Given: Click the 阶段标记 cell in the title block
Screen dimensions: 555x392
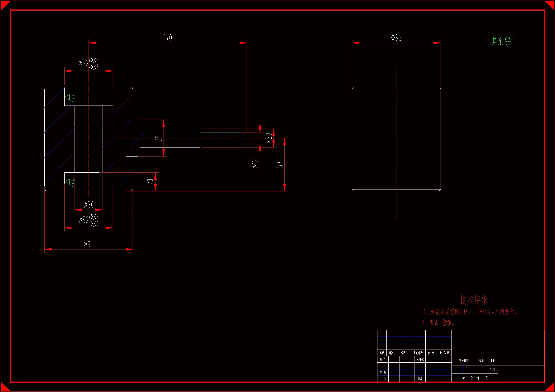Looking at the screenshot, I should [463, 361].
